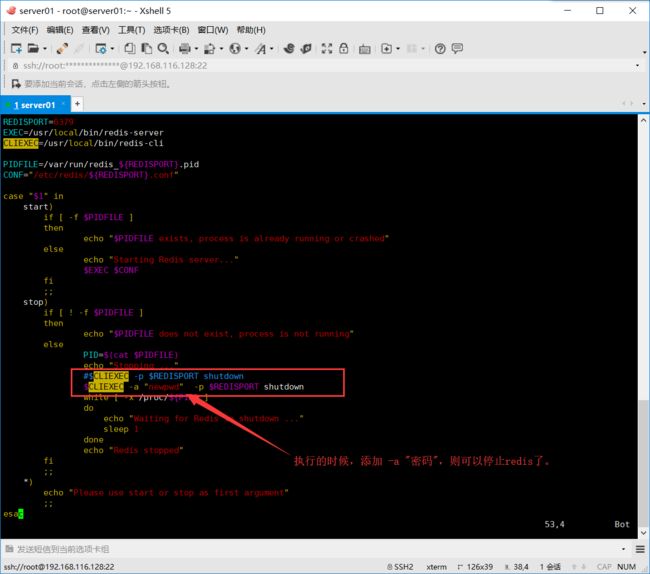Click the toolbar overflow arrow
The image size is (650, 574).
point(644,52)
